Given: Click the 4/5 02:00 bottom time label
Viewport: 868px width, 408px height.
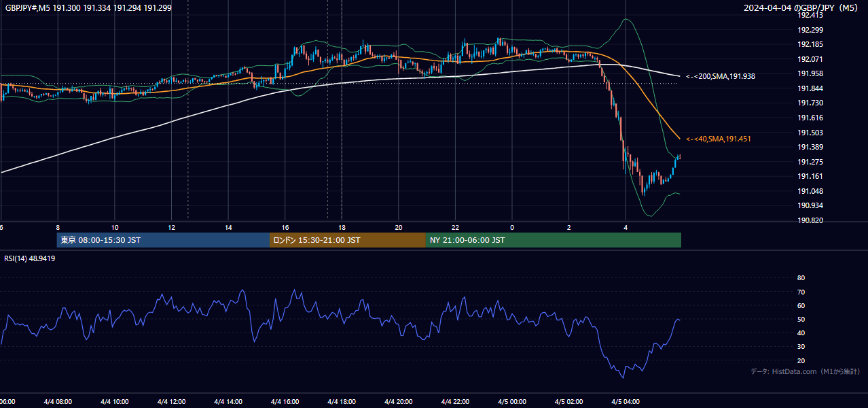Looking at the screenshot, I should 569,402.
